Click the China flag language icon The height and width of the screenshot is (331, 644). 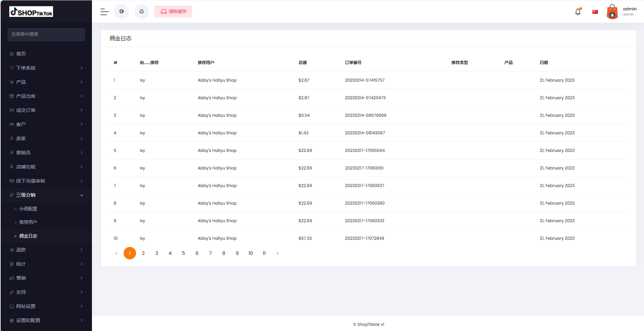pos(595,12)
